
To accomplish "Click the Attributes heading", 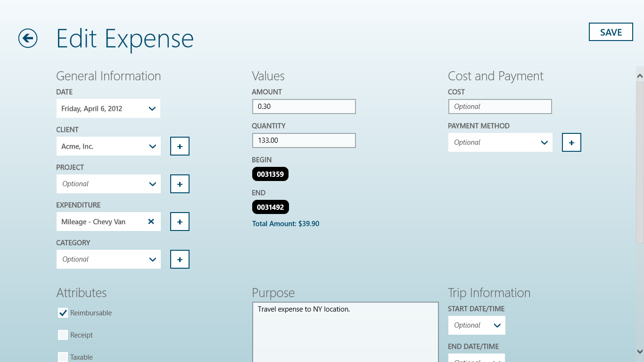I will (x=82, y=293).
